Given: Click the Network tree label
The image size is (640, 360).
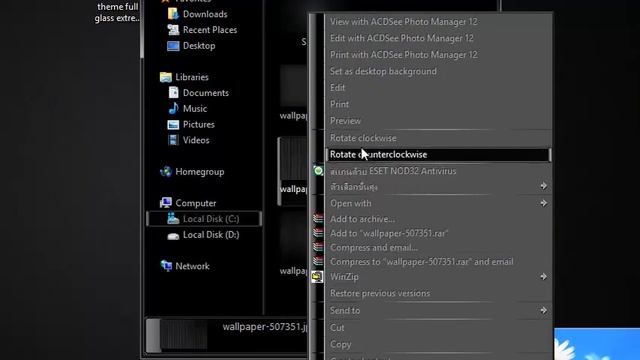Looking at the screenshot, I should pyautogui.click(x=192, y=266).
